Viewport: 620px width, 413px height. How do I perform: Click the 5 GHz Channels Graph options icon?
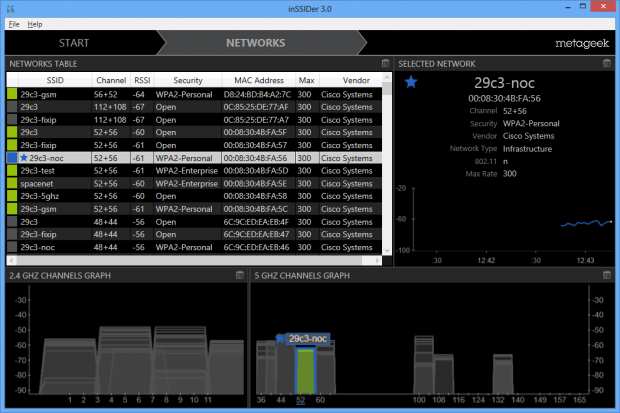[x=607, y=275]
